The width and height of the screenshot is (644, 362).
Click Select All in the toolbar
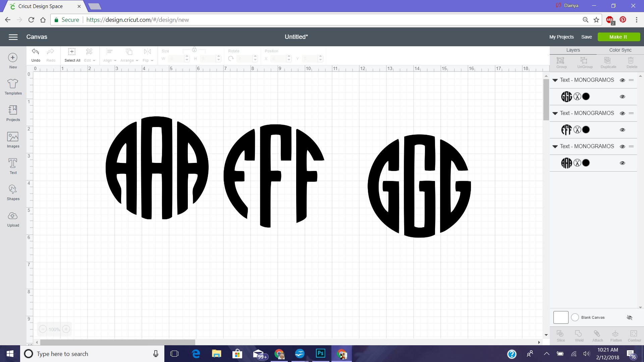72,55
